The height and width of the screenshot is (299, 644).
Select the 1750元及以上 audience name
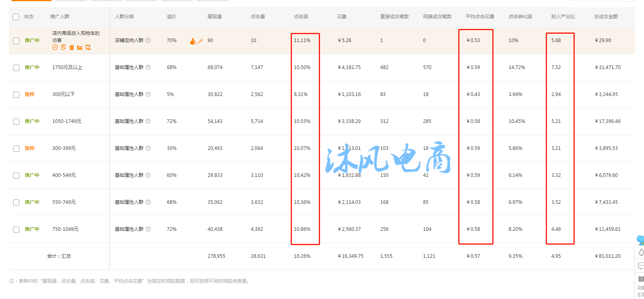[x=67, y=67]
